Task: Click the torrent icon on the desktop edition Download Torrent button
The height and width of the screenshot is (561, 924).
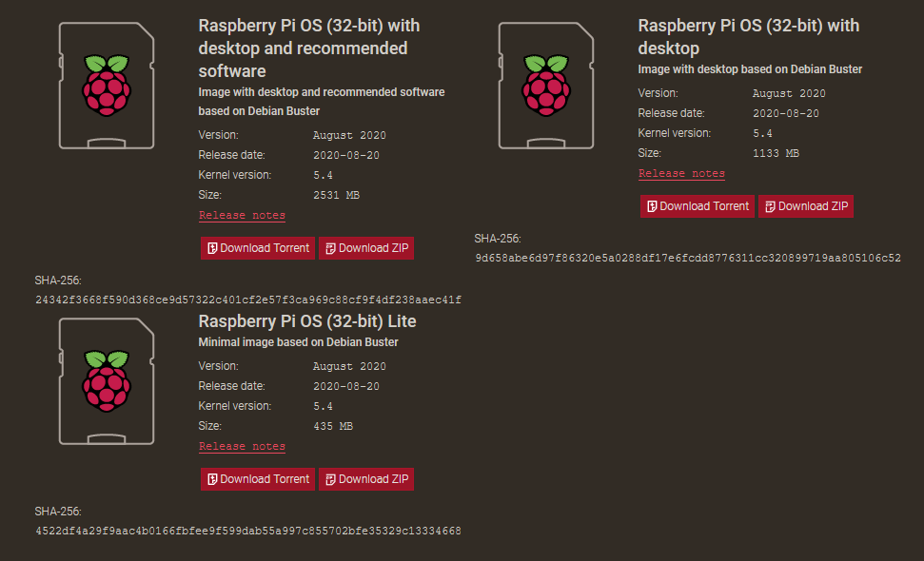Action: (651, 206)
